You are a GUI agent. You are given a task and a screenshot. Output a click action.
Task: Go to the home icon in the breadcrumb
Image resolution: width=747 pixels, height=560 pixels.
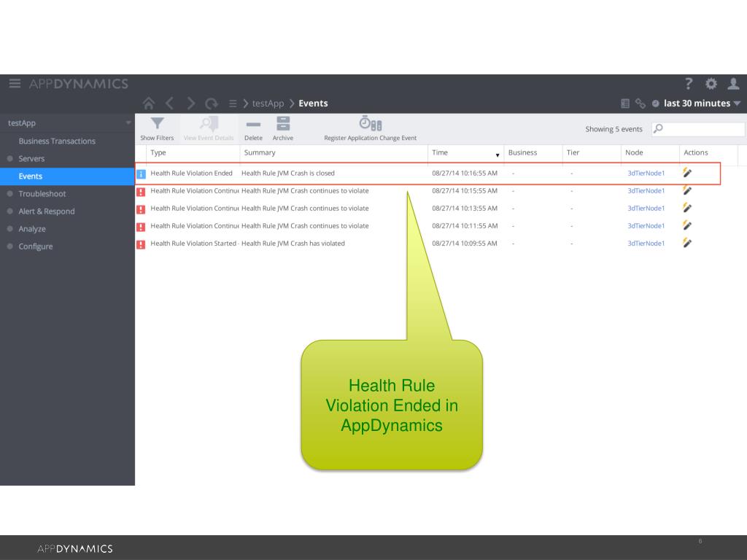coord(149,104)
